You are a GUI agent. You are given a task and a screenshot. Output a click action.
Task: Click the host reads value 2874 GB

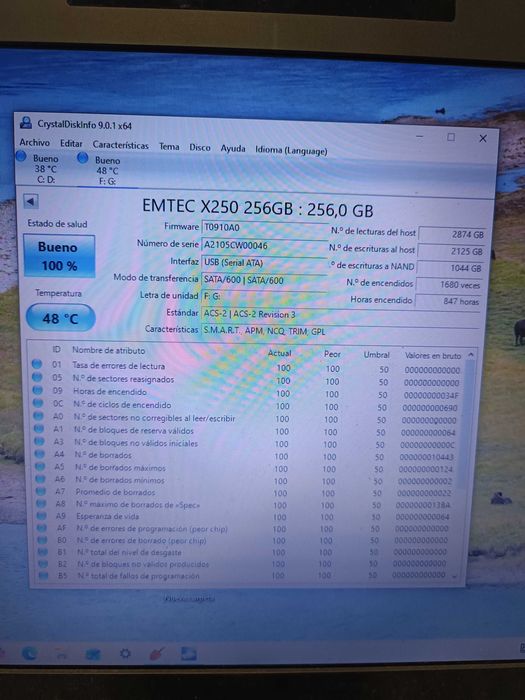click(x=452, y=234)
